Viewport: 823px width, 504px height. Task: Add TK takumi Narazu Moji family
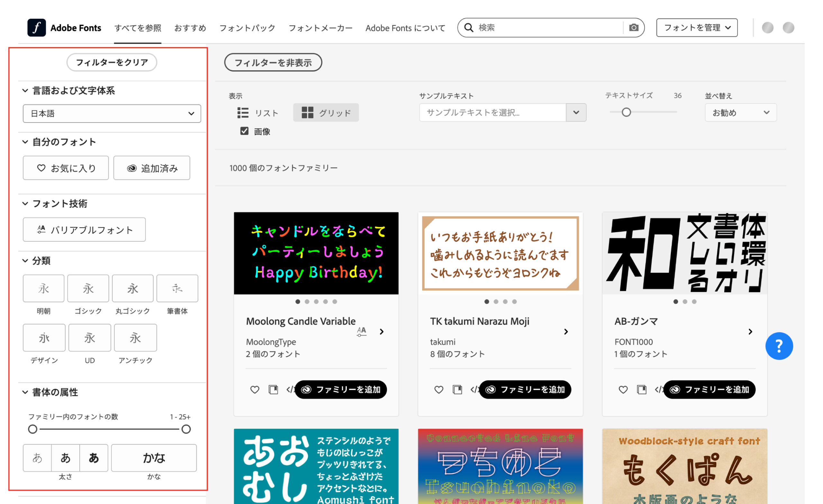[525, 390]
